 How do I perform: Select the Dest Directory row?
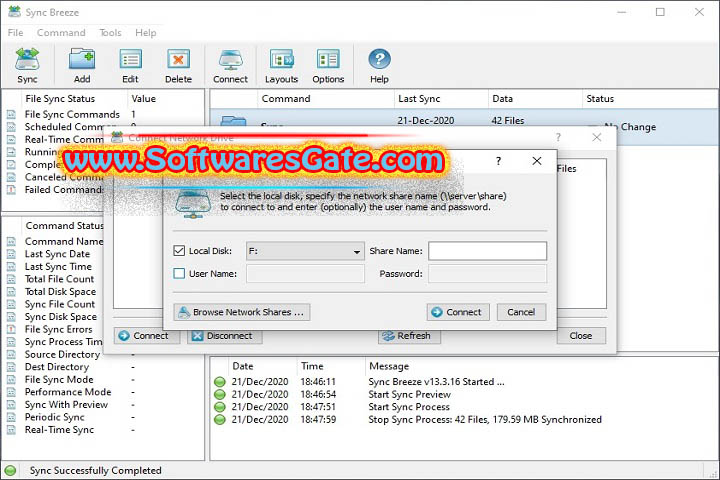click(x=105, y=367)
